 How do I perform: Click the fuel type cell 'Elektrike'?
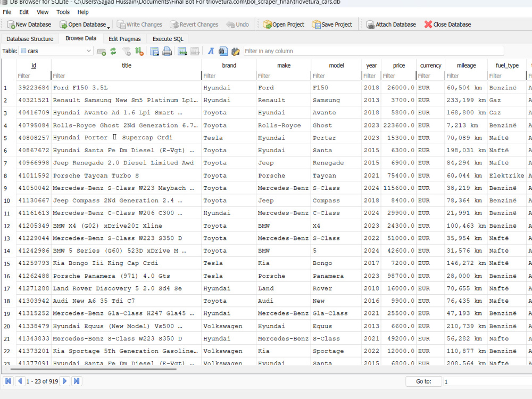506,176
